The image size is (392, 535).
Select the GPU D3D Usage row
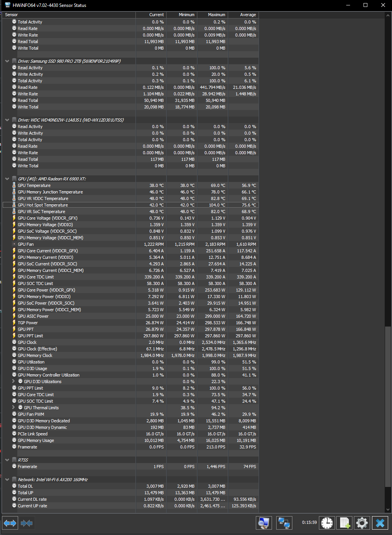coord(130,368)
